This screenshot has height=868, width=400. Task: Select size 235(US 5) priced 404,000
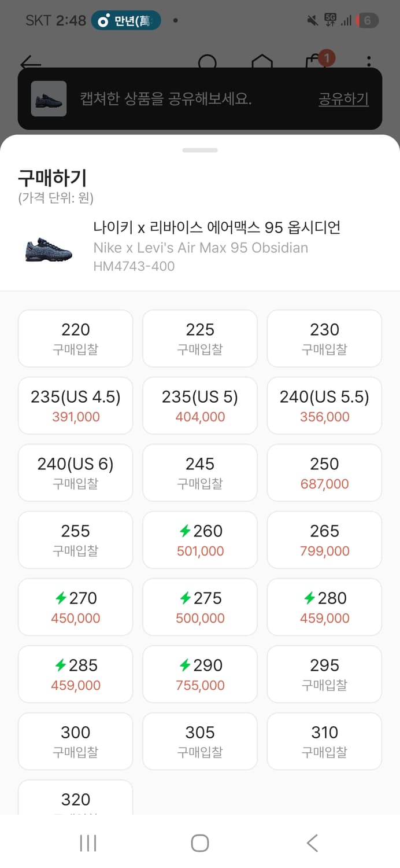(x=199, y=405)
